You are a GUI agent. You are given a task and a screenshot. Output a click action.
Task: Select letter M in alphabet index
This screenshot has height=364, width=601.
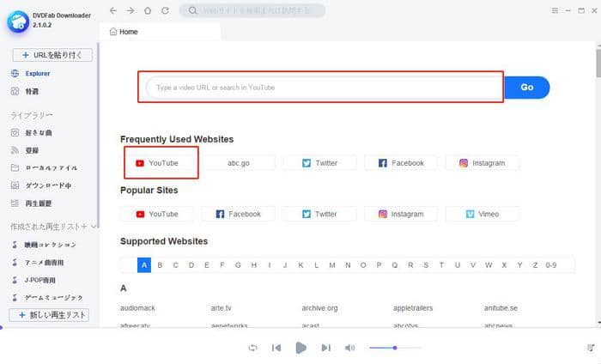click(x=332, y=265)
